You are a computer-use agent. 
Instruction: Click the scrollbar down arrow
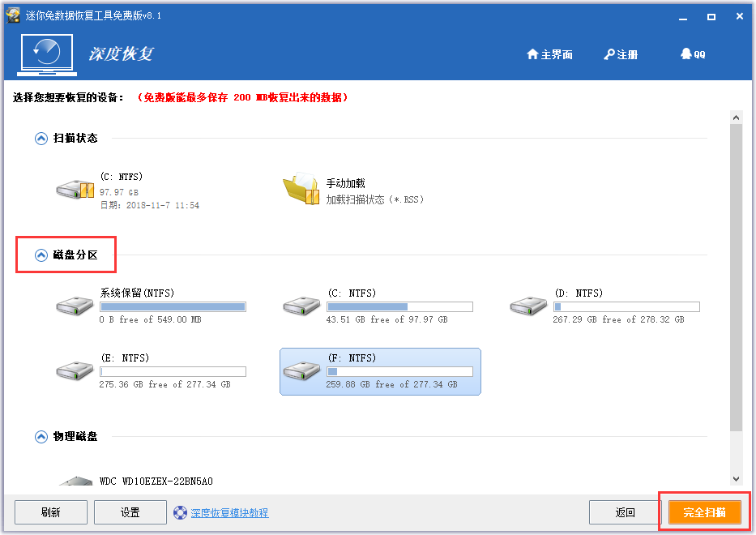tap(736, 479)
